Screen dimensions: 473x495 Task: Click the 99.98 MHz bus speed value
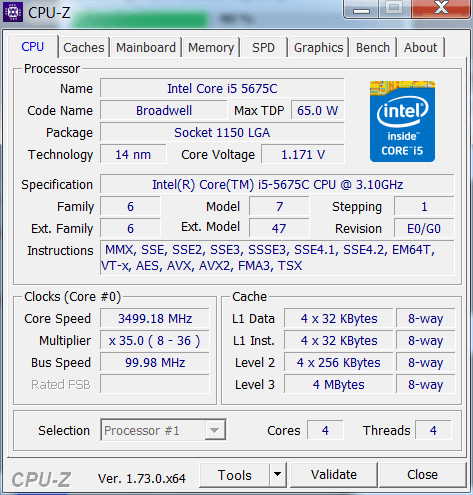[x=155, y=363]
